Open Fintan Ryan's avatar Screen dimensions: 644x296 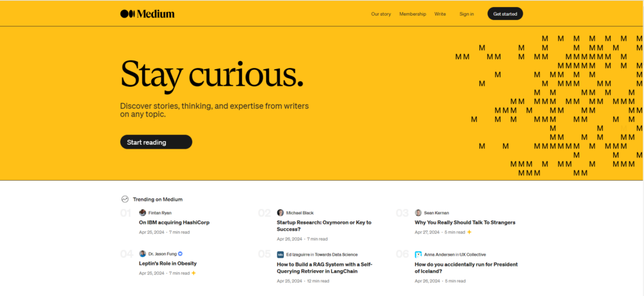(143, 212)
